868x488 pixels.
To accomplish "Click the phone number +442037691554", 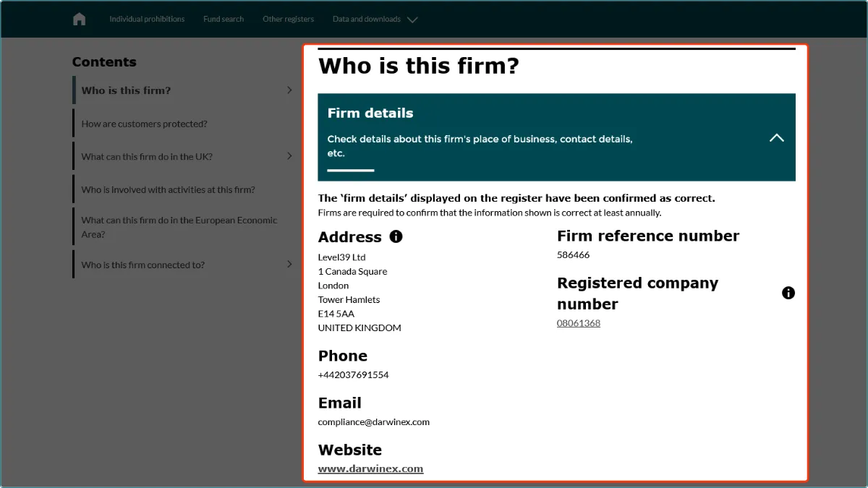I will [x=353, y=375].
